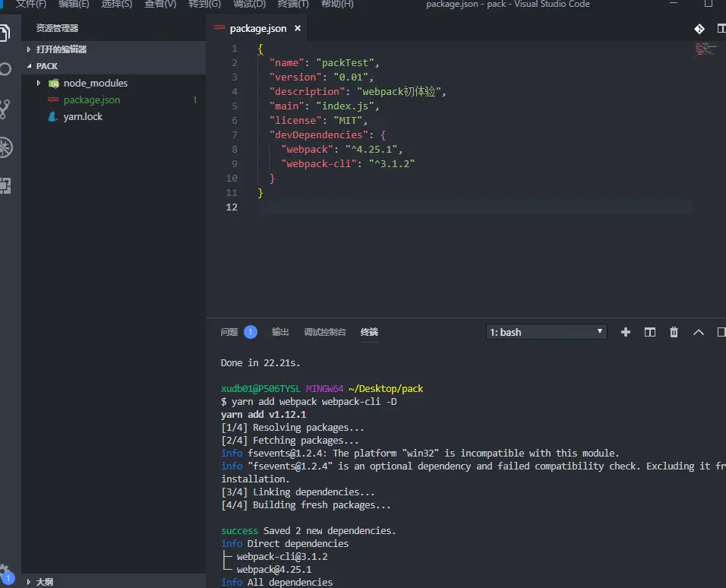
Task: Switch to the 问题 problems tab
Action: click(x=229, y=332)
